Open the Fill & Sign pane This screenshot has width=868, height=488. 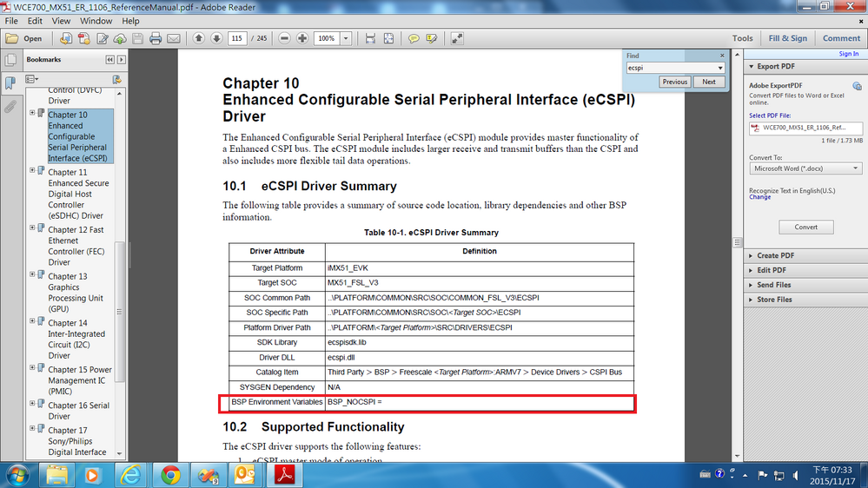coord(788,38)
